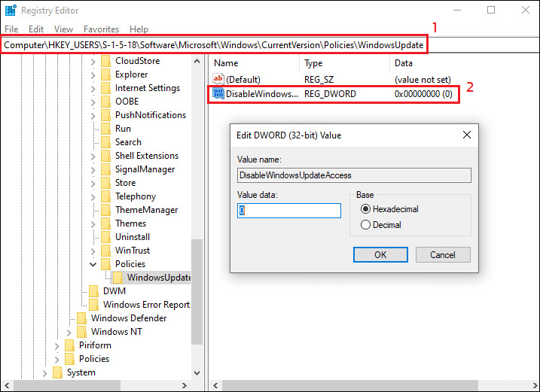Click the lower Policies folder icon under Piriform
540x392 pixels.
click(x=69, y=359)
